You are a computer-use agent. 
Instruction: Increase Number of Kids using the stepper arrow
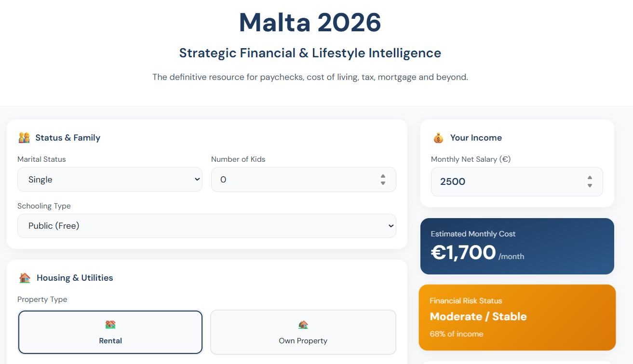pyautogui.click(x=383, y=176)
